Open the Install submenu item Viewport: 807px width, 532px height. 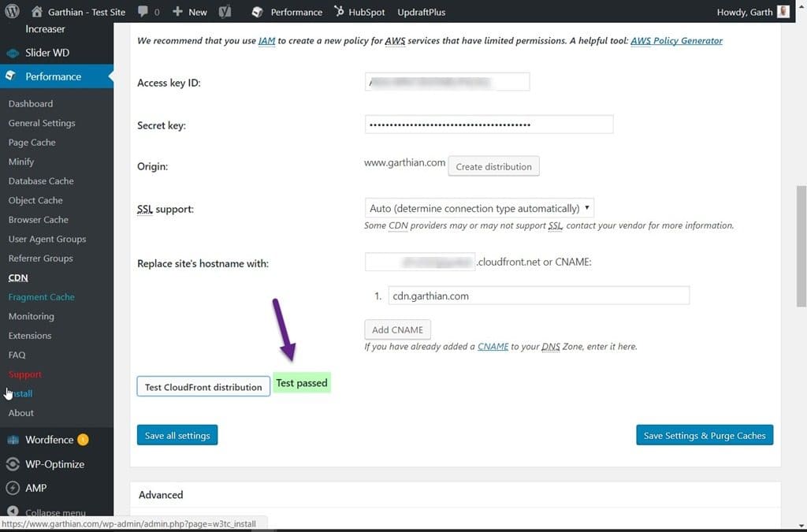click(20, 393)
